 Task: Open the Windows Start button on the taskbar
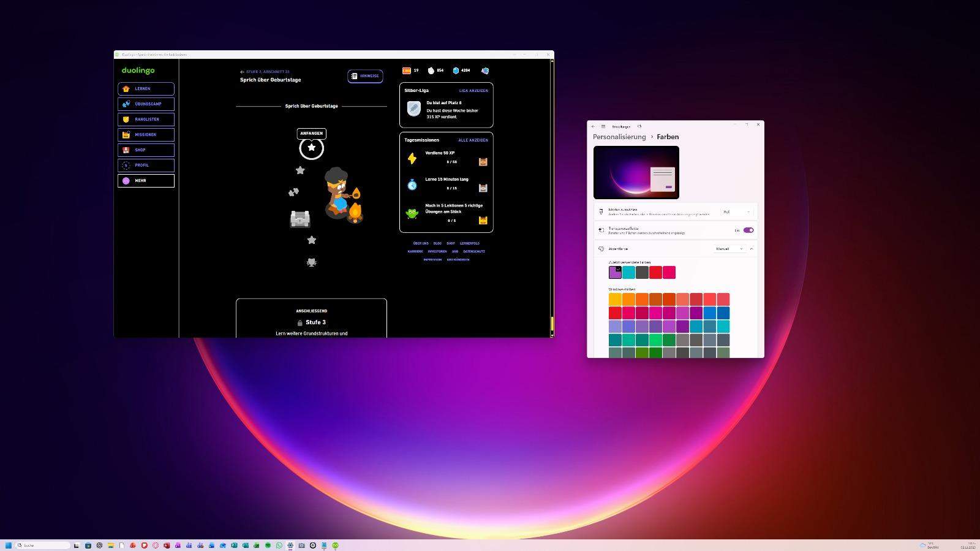(x=9, y=545)
